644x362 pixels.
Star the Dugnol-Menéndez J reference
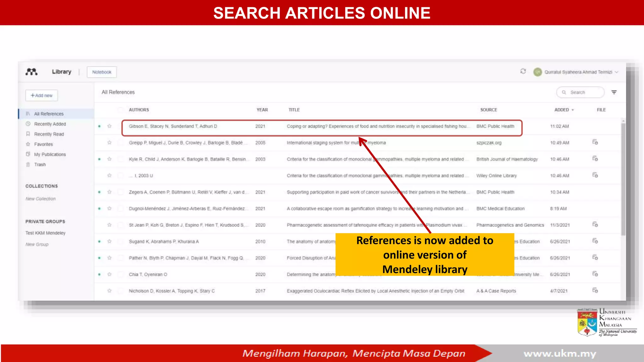pos(109,209)
